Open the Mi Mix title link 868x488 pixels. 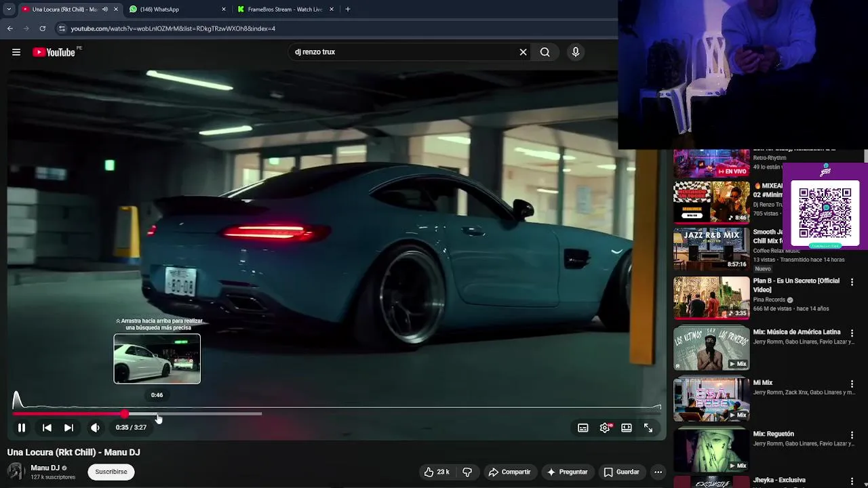[x=763, y=383]
